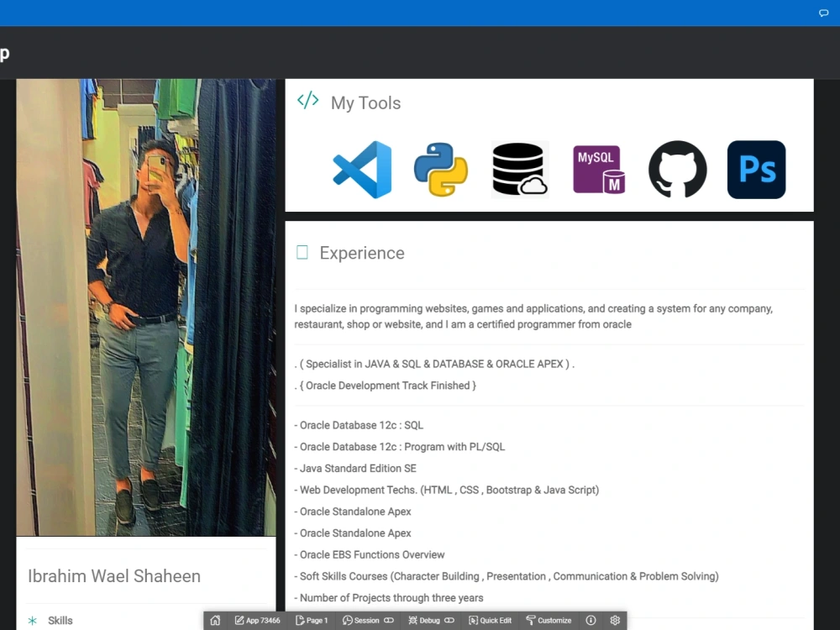Click the name Ibrahim Wael Shaheen
Screen dimensions: 840x630
(x=114, y=576)
